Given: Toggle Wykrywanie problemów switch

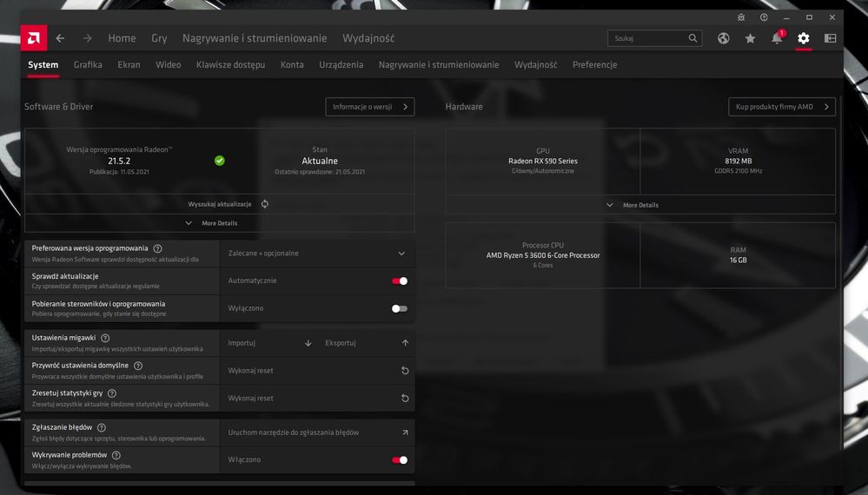Looking at the screenshot, I should tap(400, 460).
